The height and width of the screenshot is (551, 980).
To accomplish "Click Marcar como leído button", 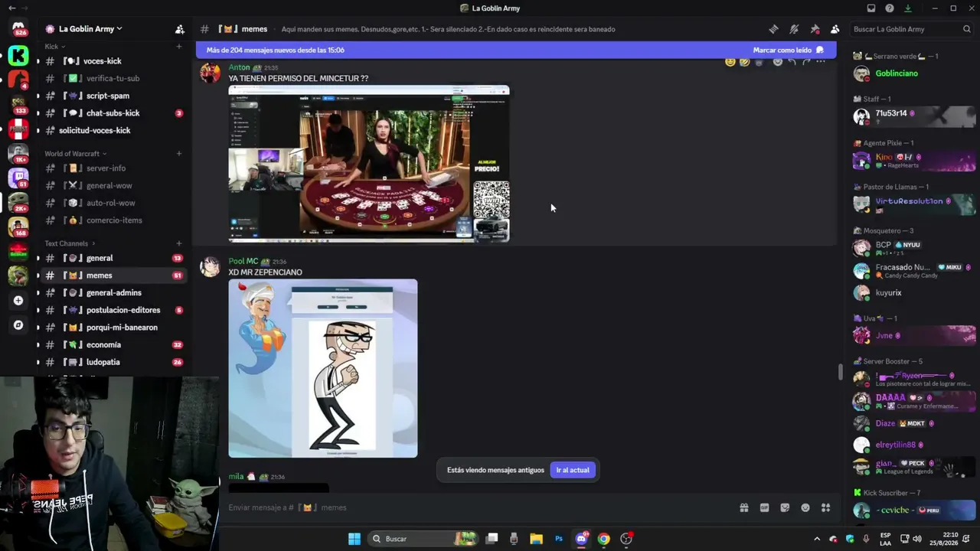I will 788,50.
